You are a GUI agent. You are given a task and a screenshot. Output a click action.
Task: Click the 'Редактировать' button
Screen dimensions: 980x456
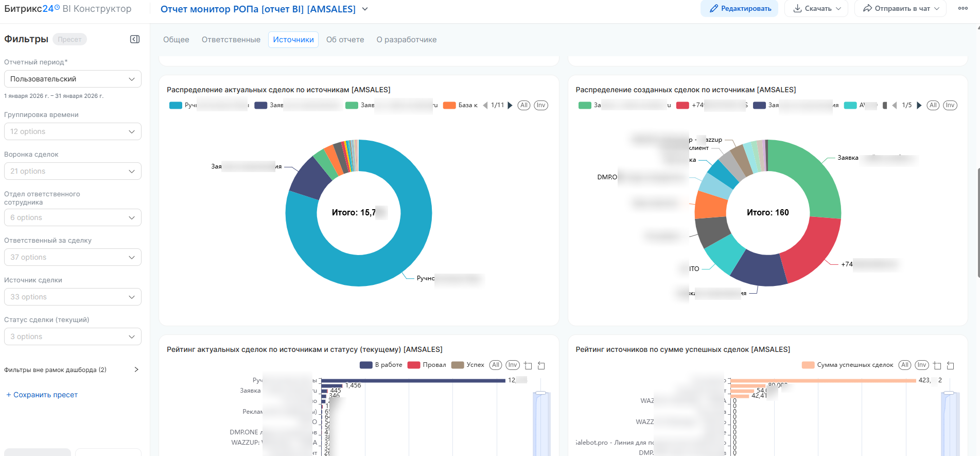[x=739, y=9]
